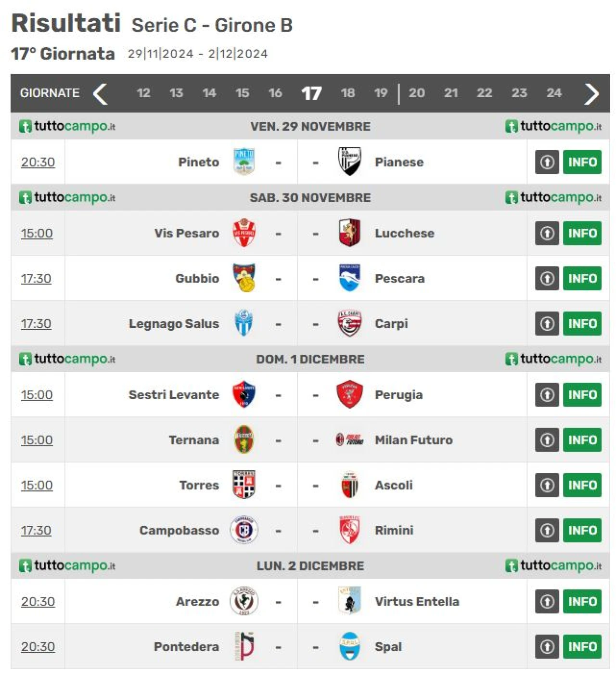Click the Milan Futuro logo
Screen dimensions: 616x675
(349, 440)
